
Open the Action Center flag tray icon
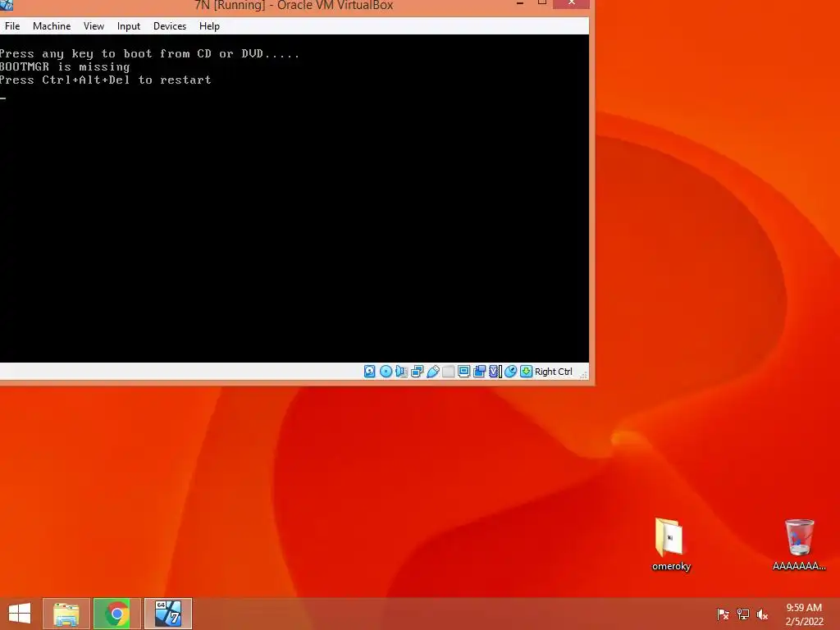[723, 614]
